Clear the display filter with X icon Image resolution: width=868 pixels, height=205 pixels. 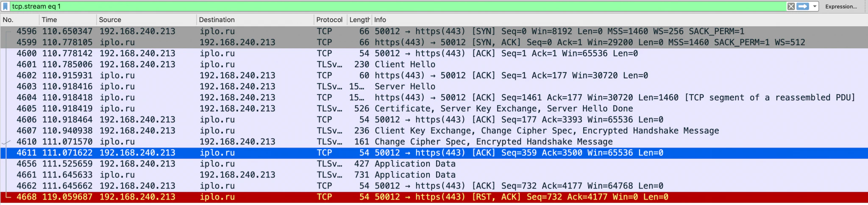tap(791, 6)
